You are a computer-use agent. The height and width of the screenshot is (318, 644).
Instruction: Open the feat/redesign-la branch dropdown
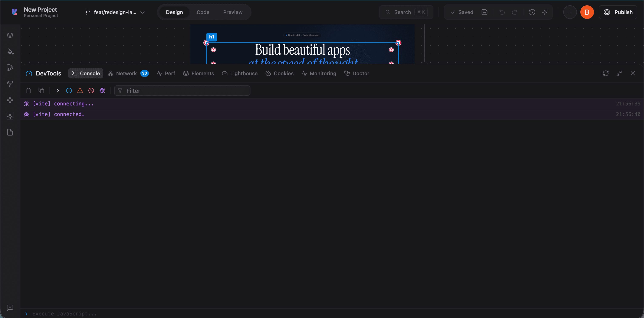pos(142,12)
